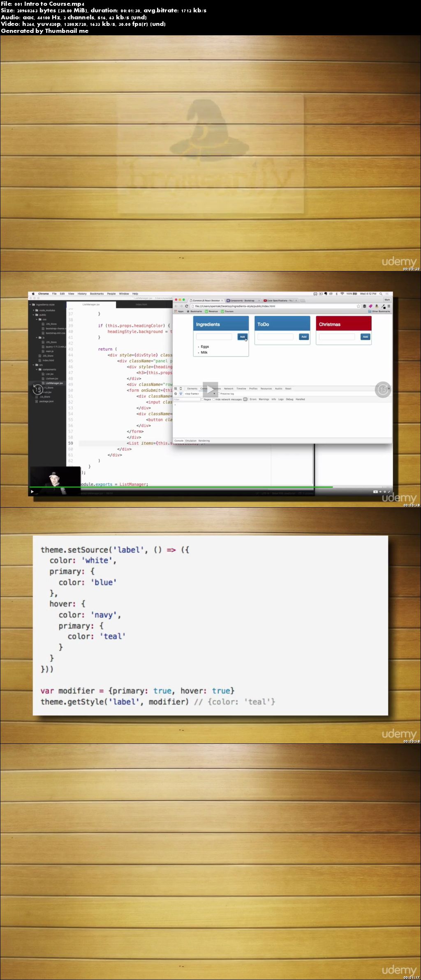This screenshot has height=980, width=421.
Task: Click Add button in Christmas panel
Action: (x=365, y=337)
